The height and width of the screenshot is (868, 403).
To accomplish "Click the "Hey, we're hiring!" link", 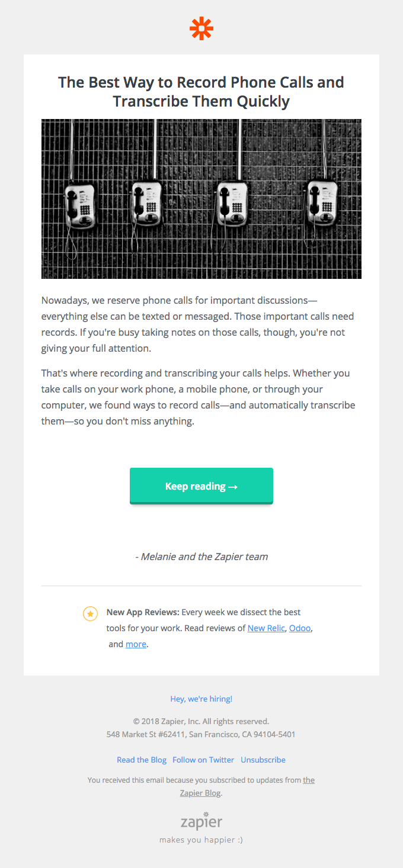I will click(x=201, y=699).
